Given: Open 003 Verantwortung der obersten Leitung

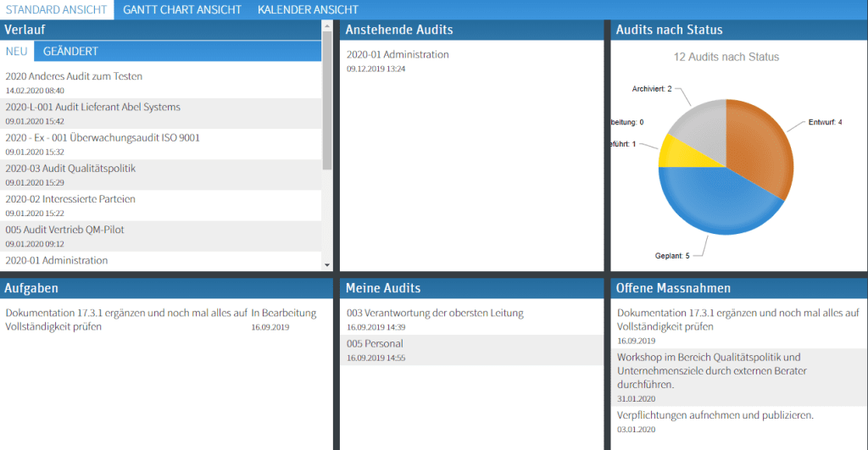Looking at the screenshot, I should (x=435, y=314).
